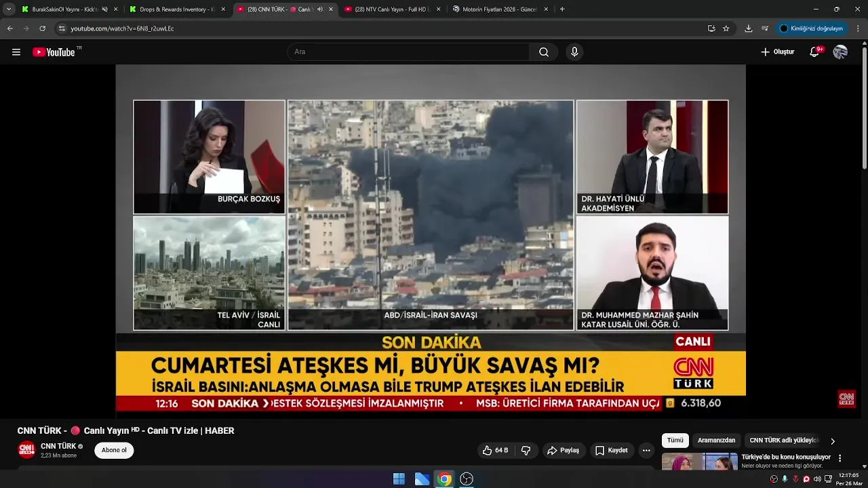868x488 pixels.
Task: Switch to Drops & Rewards Inventory tab
Action: tap(176, 9)
